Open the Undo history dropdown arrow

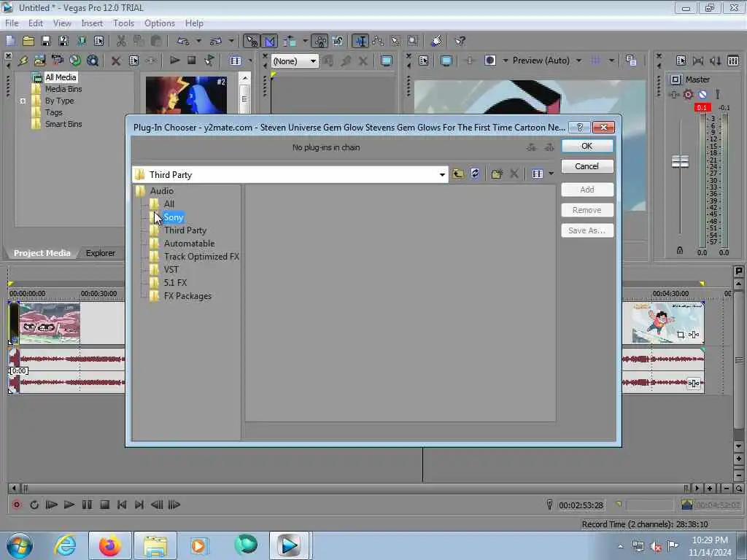[x=198, y=42]
